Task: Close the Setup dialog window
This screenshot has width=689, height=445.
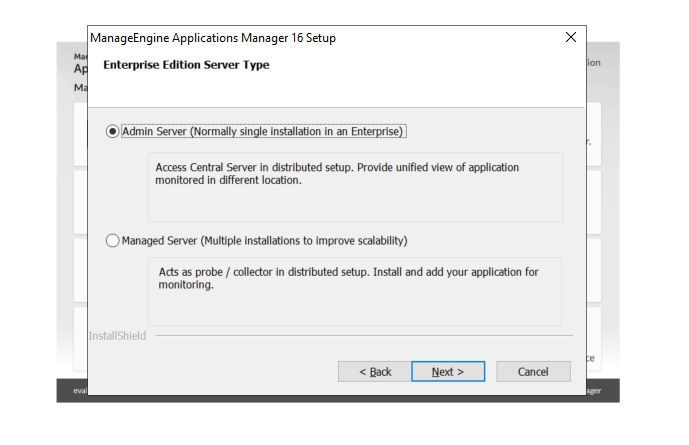Action: pos(571,37)
